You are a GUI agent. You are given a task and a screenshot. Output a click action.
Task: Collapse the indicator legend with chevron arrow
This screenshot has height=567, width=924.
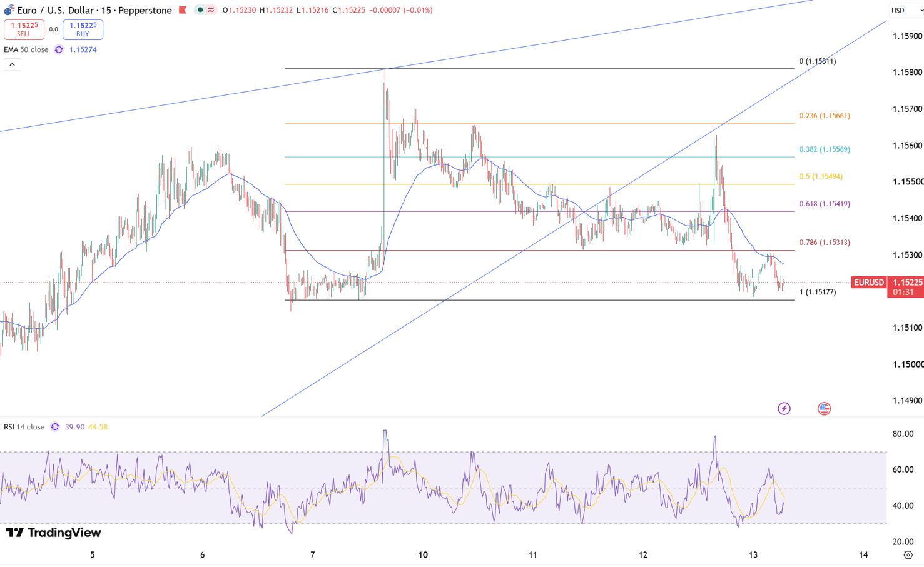click(x=13, y=64)
